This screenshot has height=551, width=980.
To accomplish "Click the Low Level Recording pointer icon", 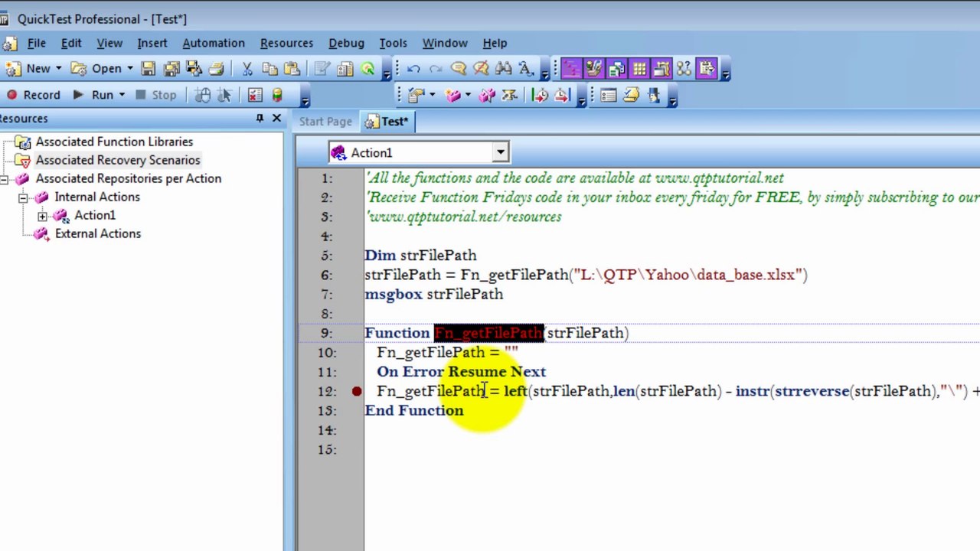I will click(x=224, y=95).
